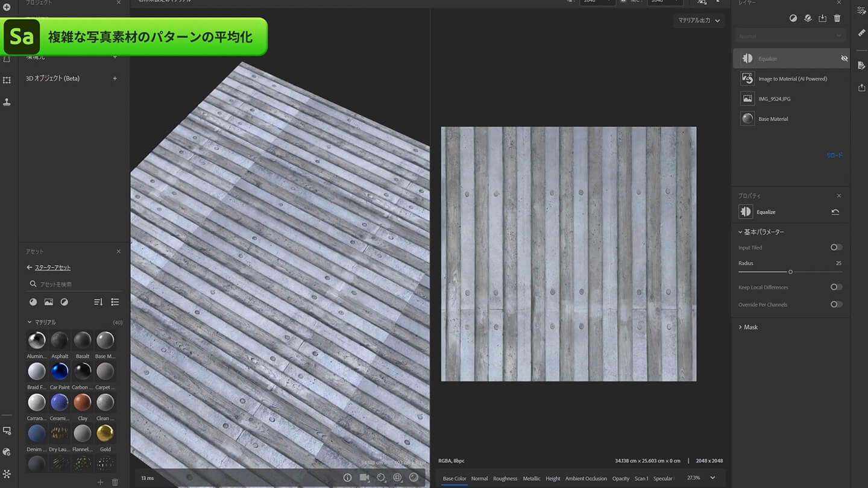Click the スターターアセット link
The width and height of the screenshot is (868, 488).
click(x=52, y=267)
